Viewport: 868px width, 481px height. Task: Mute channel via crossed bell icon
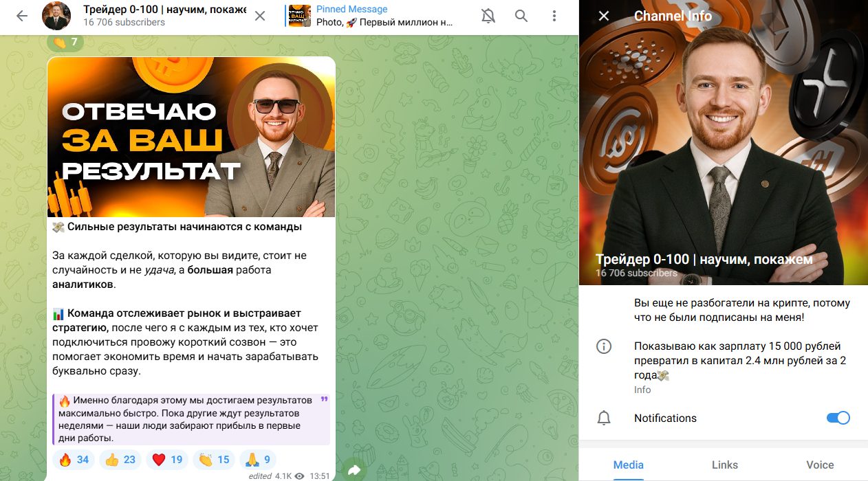pyautogui.click(x=488, y=16)
